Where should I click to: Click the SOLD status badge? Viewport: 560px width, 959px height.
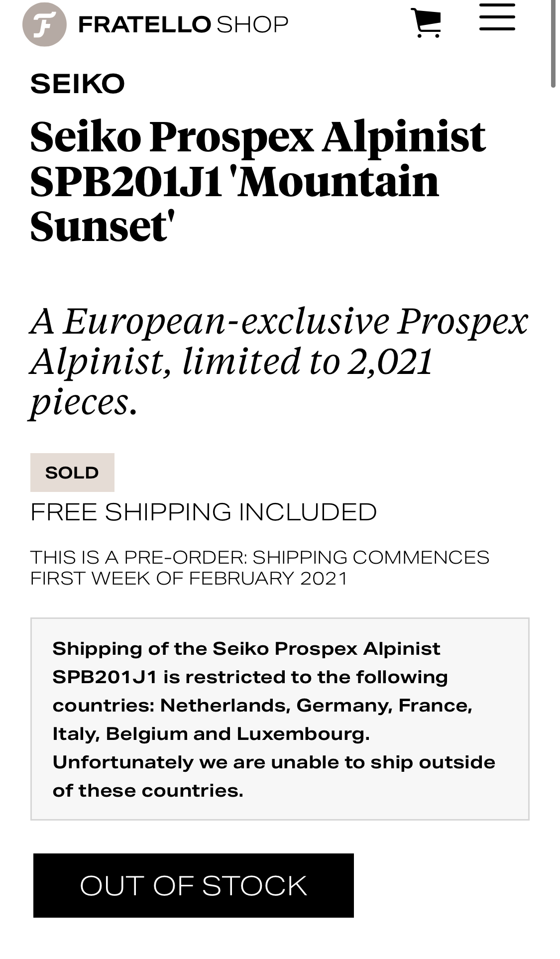72,473
